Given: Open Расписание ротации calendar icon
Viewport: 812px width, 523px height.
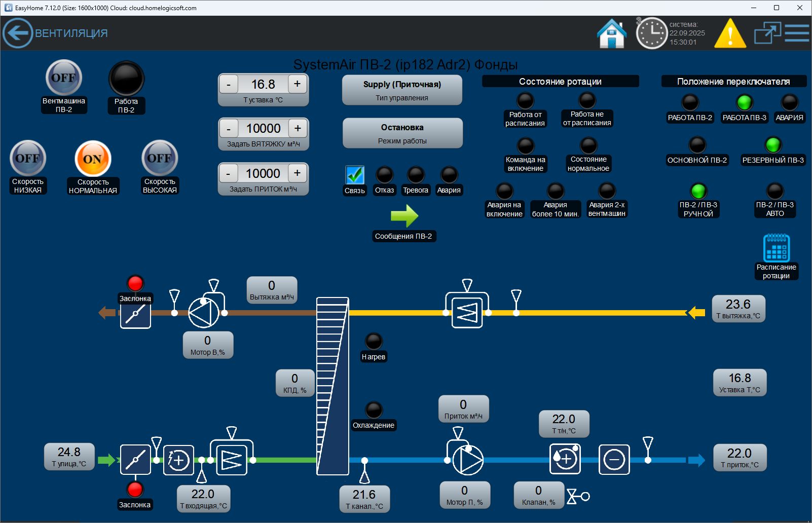Looking at the screenshot, I should 776,248.
